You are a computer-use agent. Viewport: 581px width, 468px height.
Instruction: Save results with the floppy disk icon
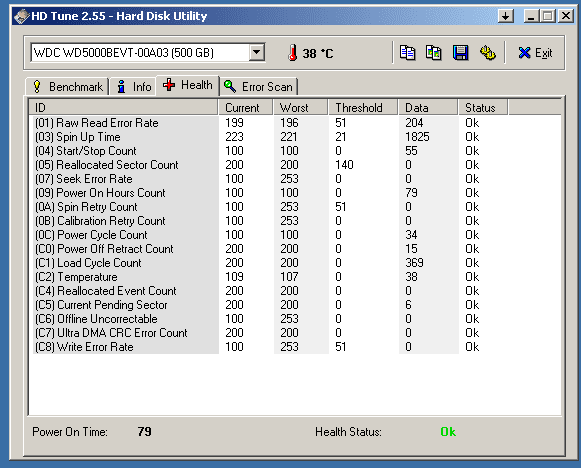pos(461,53)
